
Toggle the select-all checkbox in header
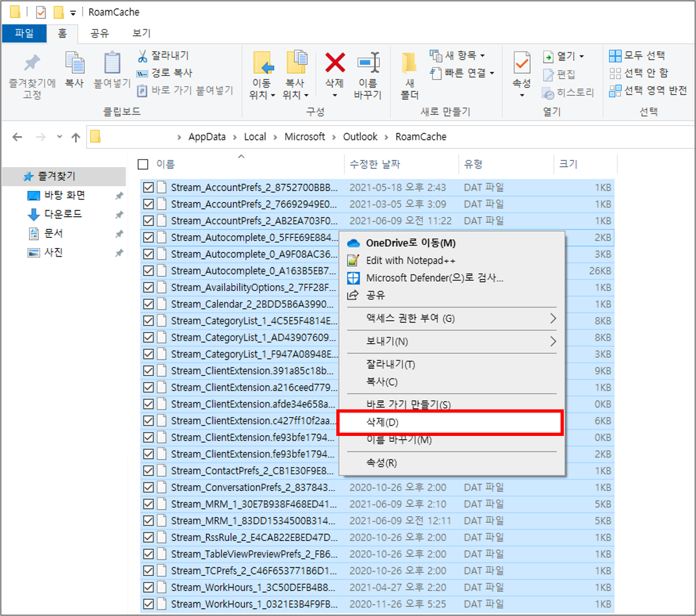click(x=143, y=165)
